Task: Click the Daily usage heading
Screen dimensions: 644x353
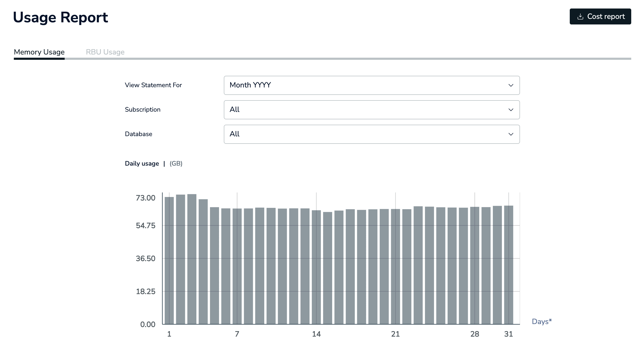Action: pos(142,163)
